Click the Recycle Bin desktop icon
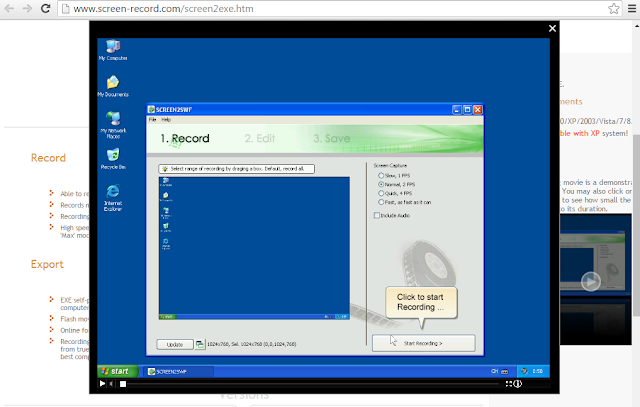This screenshot has width=640, height=407. tap(113, 159)
